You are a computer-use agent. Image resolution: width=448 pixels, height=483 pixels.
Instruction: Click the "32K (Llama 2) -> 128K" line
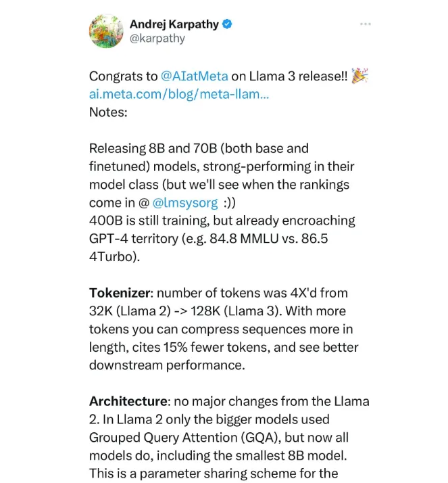pos(155,311)
